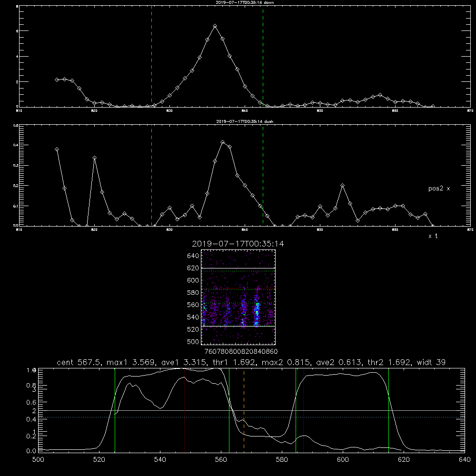Click heatmap x-axis numbers 760780800820840860
The height and width of the screenshot is (476, 476).
pos(241,352)
